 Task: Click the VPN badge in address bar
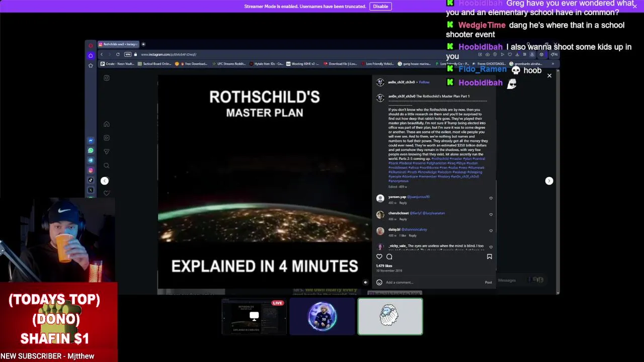[128, 54]
